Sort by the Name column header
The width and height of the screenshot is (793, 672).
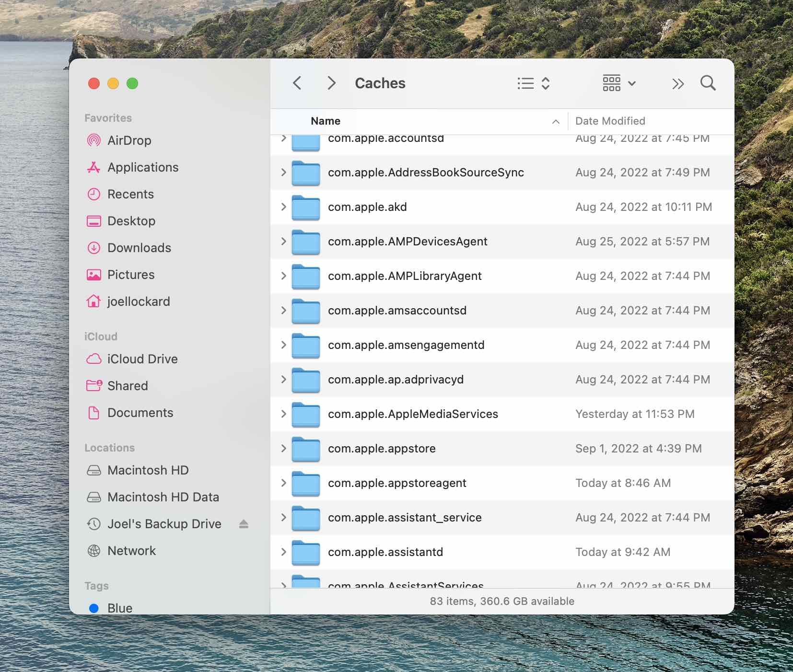(x=326, y=121)
